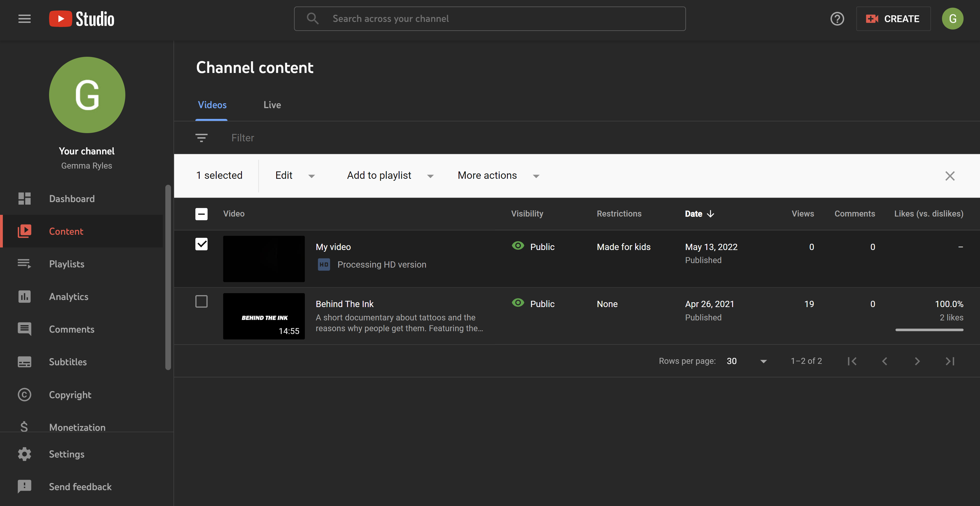
Task: Open Subtitles from the sidebar
Action: pyautogui.click(x=81, y=362)
